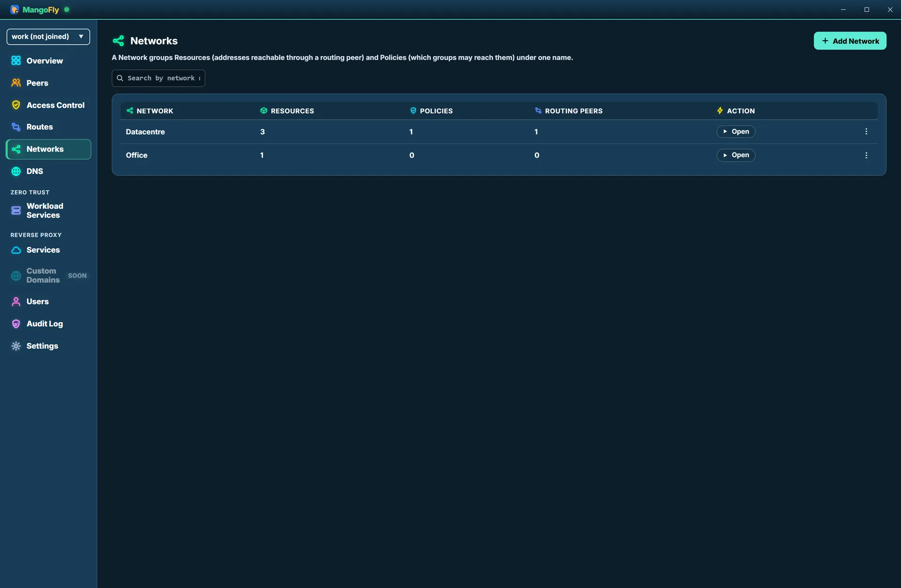Click the Search by network field
The image size is (901, 588).
pyautogui.click(x=158, y=78)
